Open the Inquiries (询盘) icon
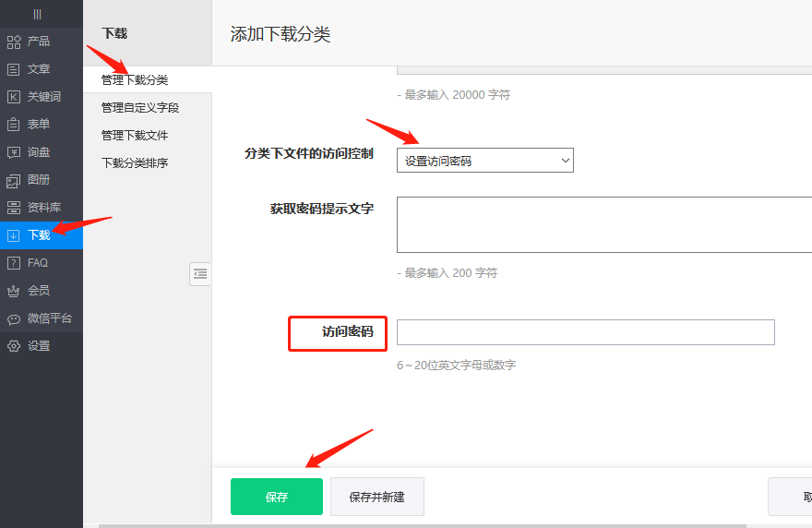This screenshot has height=528, width=812. tap(14, 152)
